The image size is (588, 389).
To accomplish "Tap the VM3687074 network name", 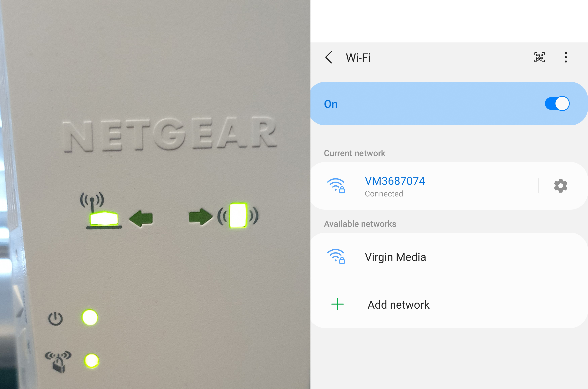I will pyautogui.click(x=395, y=181).
